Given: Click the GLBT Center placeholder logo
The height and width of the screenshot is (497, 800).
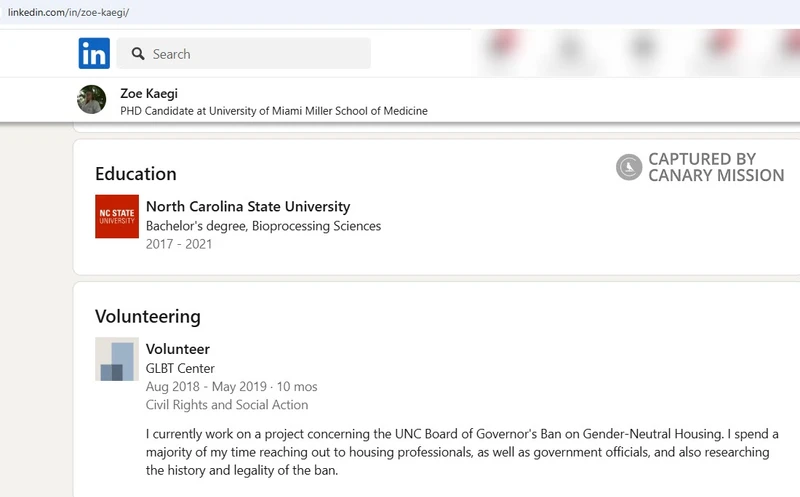Looking at the screenshot, I should 117,359.
